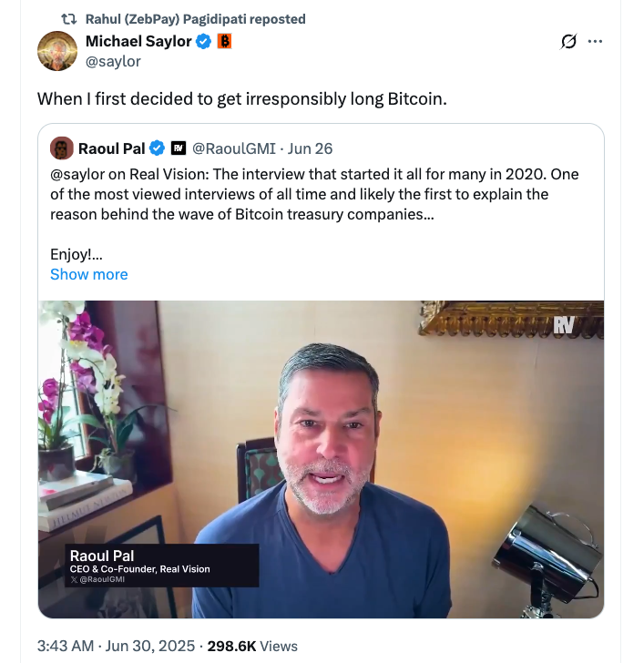The image size is (644, 663).
Task: Open Rahul (ZebPay) Pagidipati reposted link
Action: click(195, 19)
